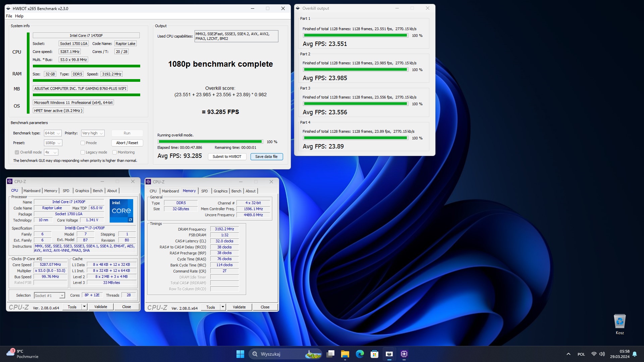Open the Benchmark type 64-bit dropdown
The image size is (644, 362).
click(x=53, y=133)
